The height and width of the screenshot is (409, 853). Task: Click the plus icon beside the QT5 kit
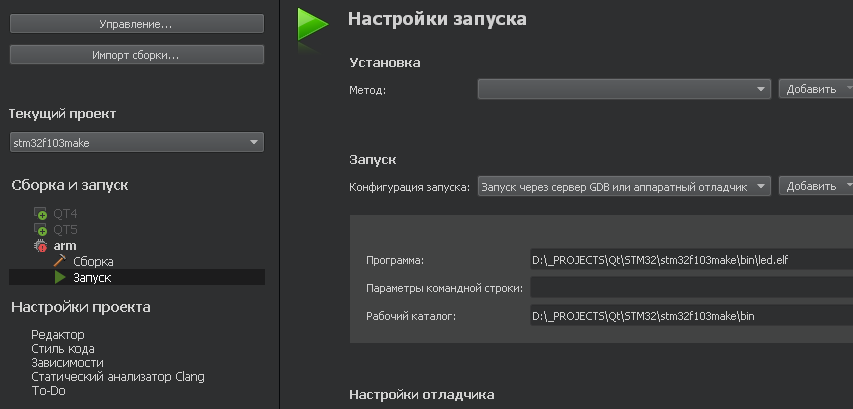[41, 230]
